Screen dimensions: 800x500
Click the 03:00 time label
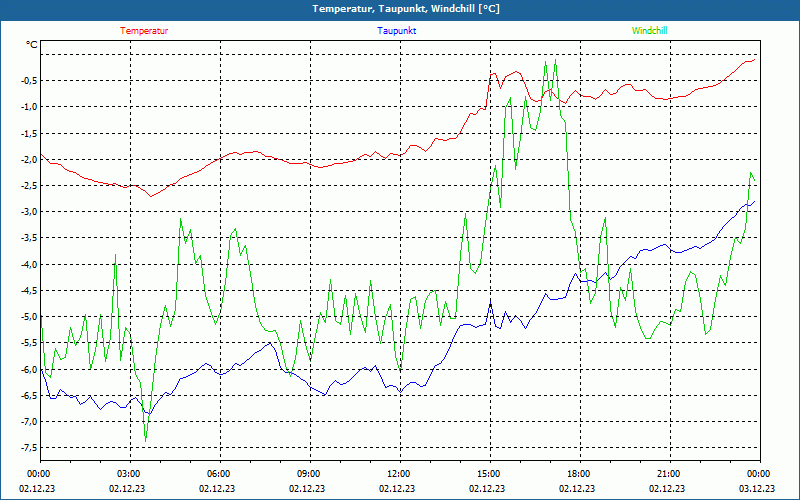[x=129, y=474]
